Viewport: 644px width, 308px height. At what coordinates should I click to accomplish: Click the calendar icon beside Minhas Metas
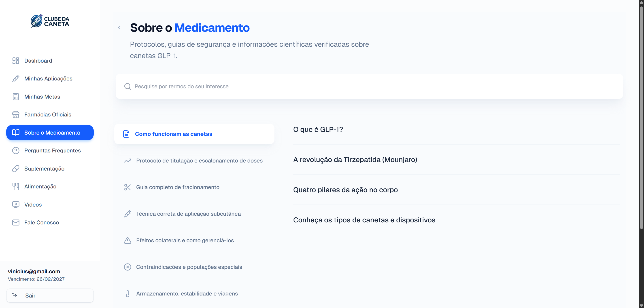[16, 97]
